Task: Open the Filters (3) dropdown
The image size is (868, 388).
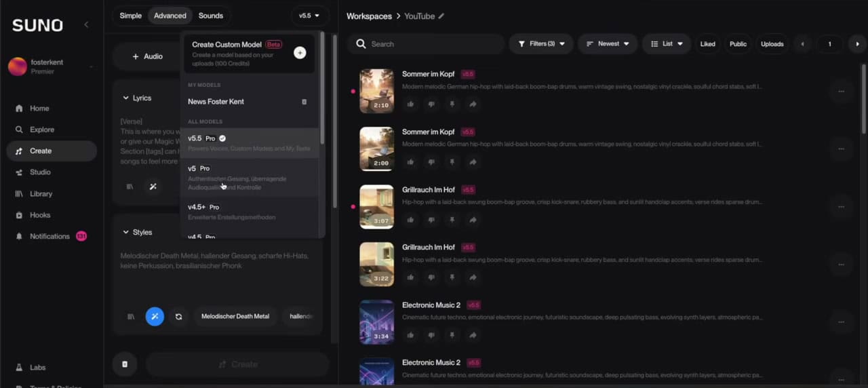Action: click(x=541, y=44)
